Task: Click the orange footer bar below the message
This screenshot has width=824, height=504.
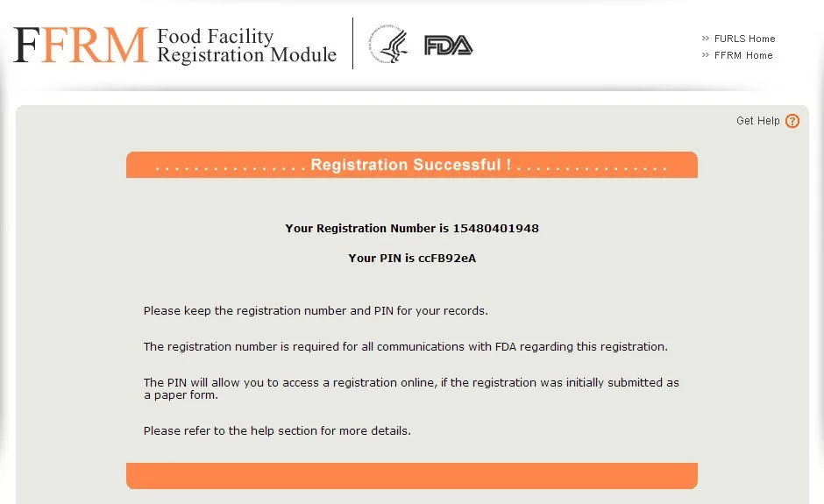Action: [x=411, y=475]
